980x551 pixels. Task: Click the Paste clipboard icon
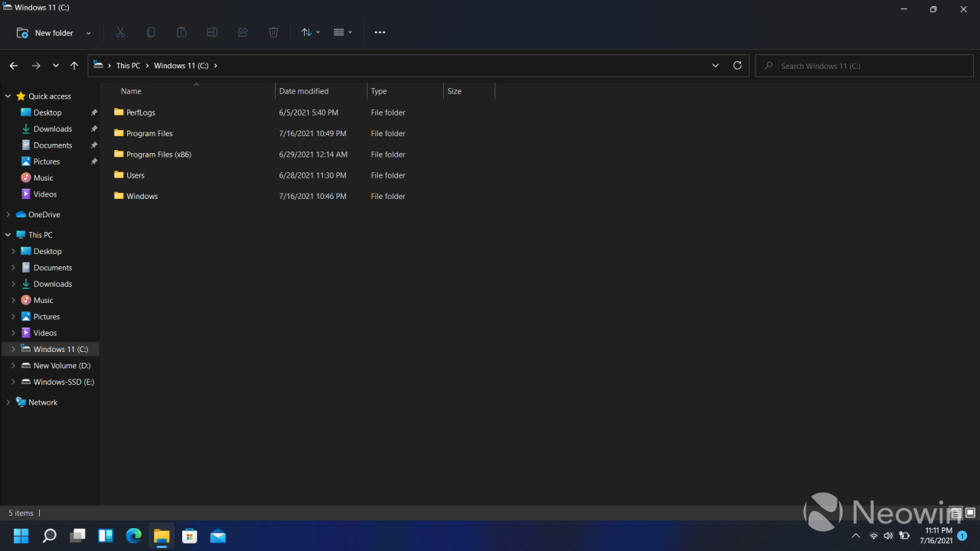click(181, 32)
